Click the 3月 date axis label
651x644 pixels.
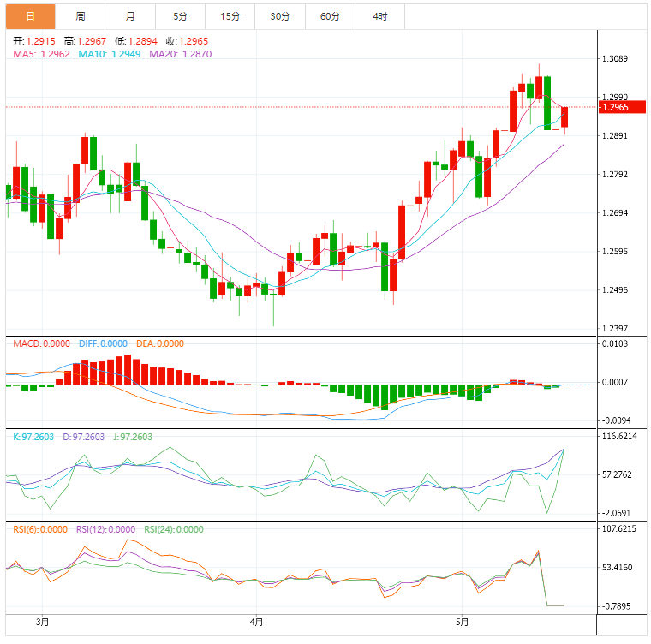pyautogui.click(x=42, y=622)
